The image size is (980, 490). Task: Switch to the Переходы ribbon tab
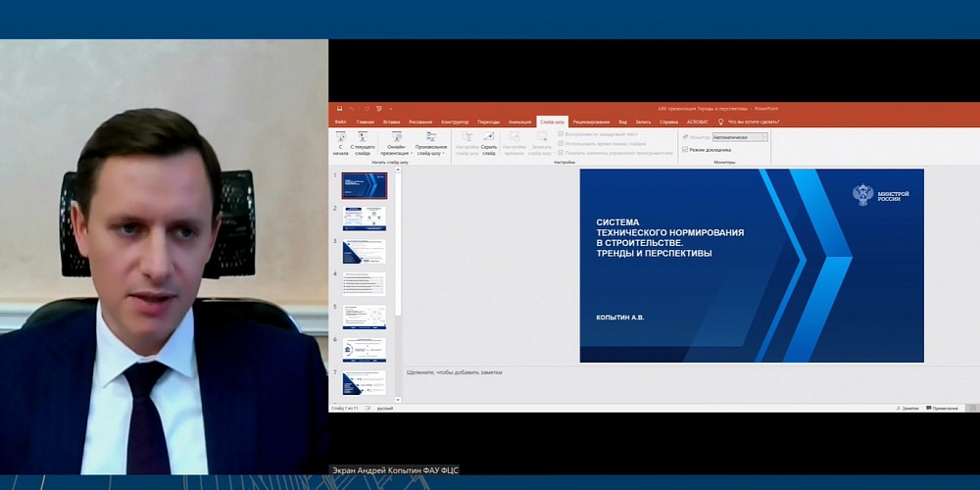click(x=488, y=122)
